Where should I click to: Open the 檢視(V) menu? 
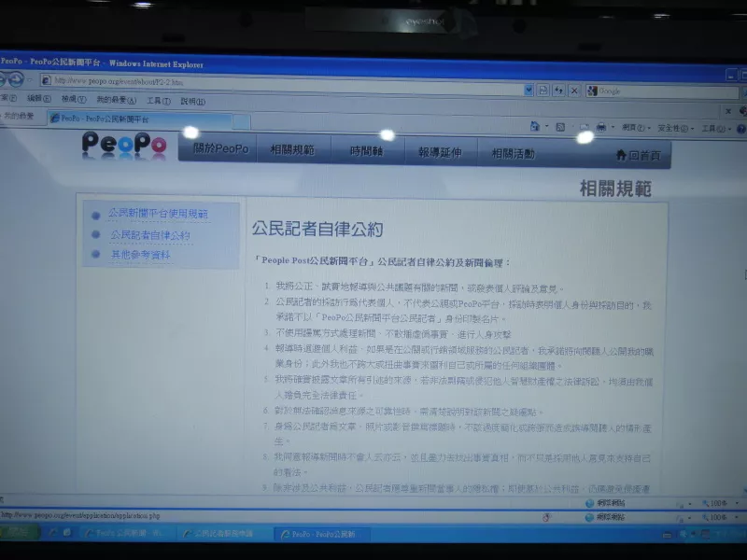pos(74,99)
